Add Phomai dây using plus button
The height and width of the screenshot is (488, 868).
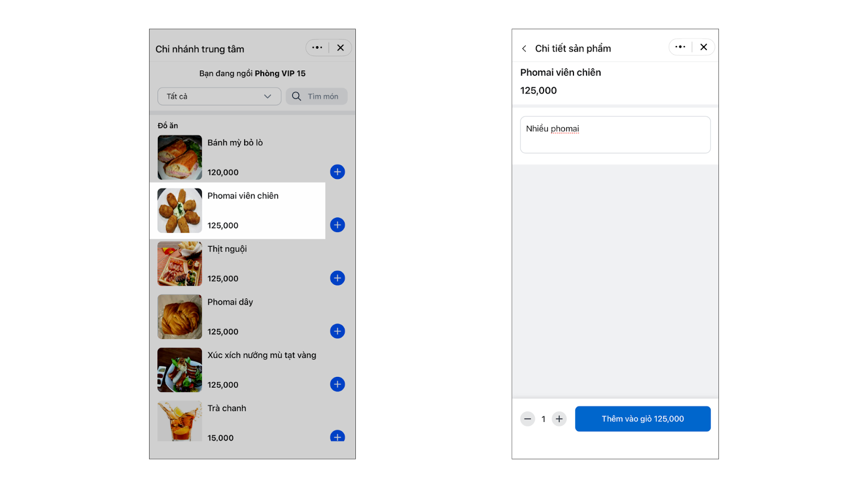tap(337, 331)
